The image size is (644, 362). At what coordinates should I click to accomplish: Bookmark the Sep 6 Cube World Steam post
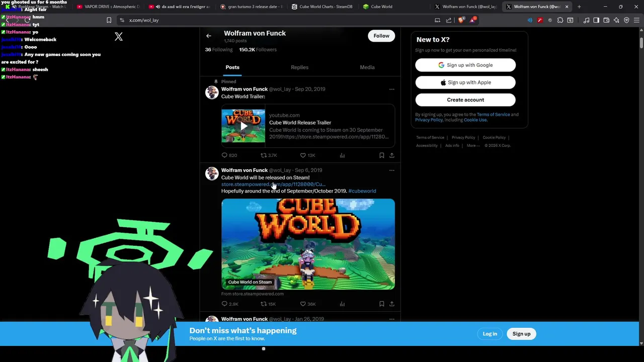pyautogui.click(x=381, y=304)
